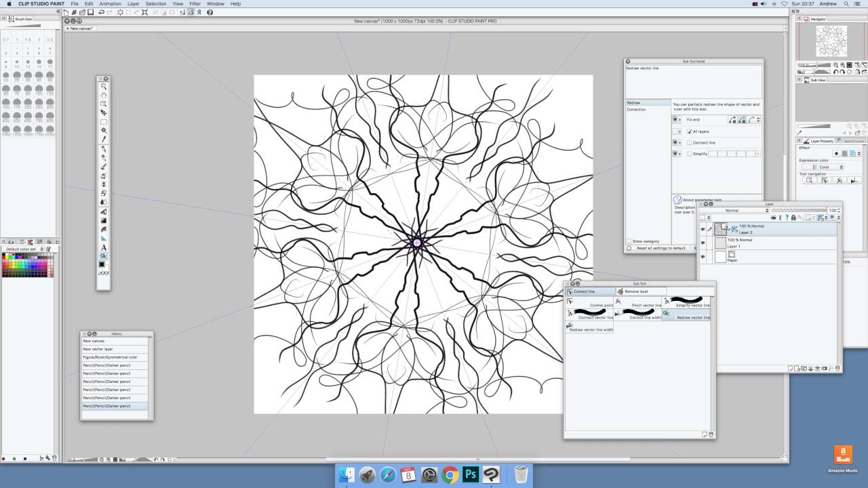Viewport: 868px width, 488px height.
Task: Select the Correction category in Sub Tool Detail
Action: click(x=648, y=109)
